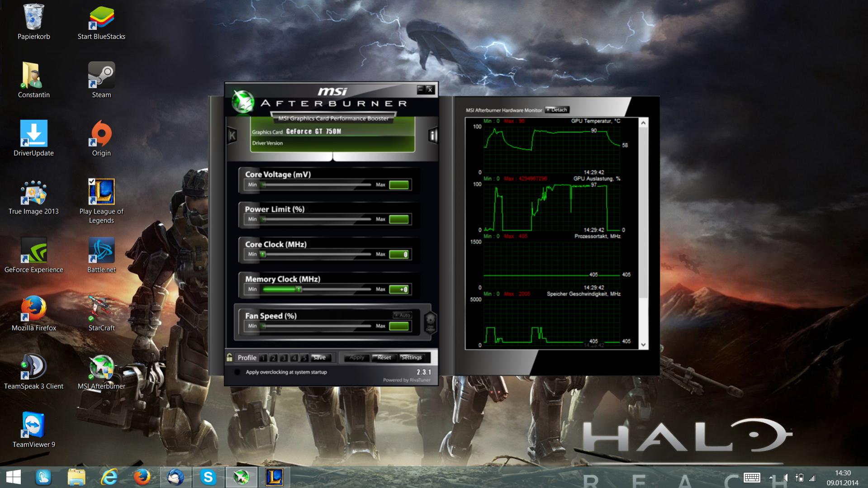The image size is (868, 488).
Task: Click hardware monitor scrollbar up arrow
Action: point(643,123)
